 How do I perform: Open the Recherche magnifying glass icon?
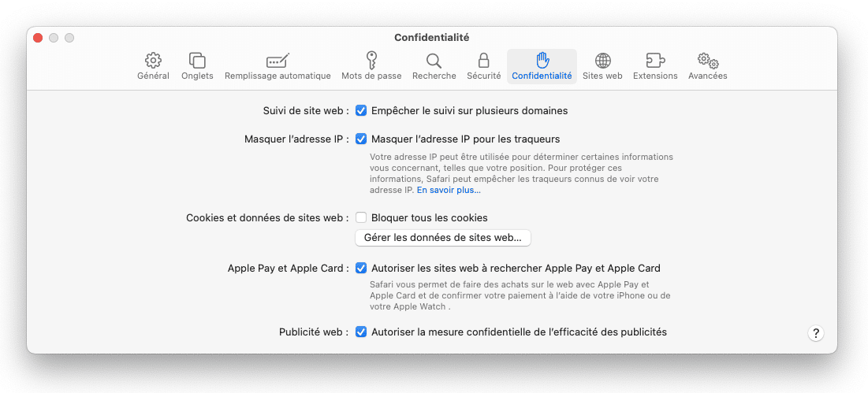click(434, 60)
